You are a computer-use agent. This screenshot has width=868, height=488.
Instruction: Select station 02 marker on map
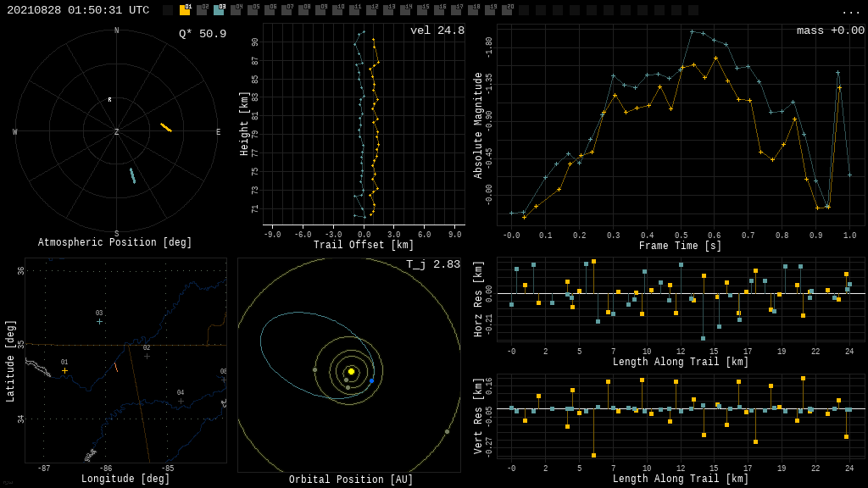147,356
